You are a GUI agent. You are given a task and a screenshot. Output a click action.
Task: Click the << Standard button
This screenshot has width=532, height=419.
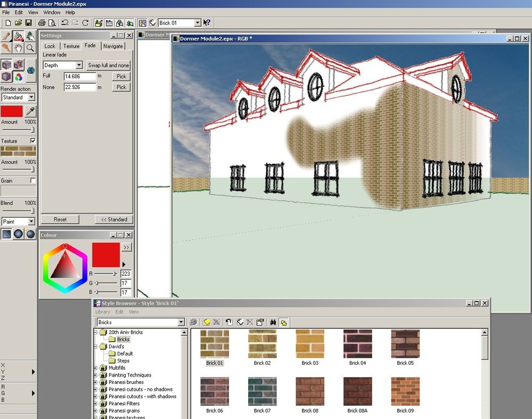[x=114, y=219]
